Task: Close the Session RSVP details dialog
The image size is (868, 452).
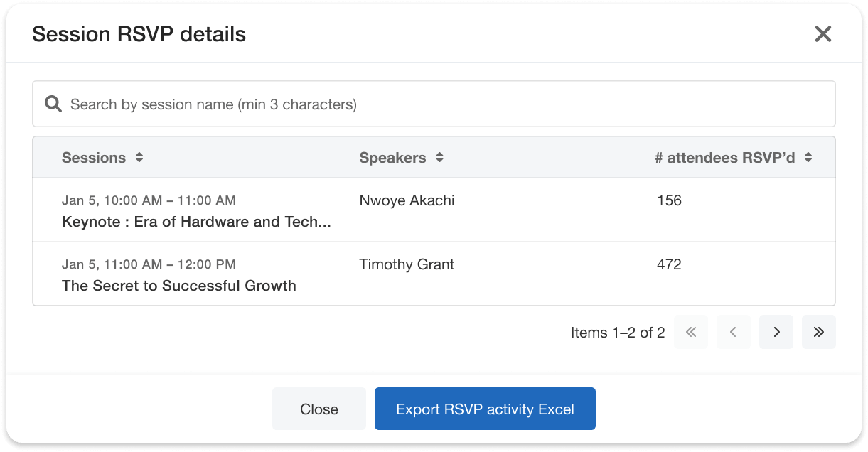Action: coord(823,34)
